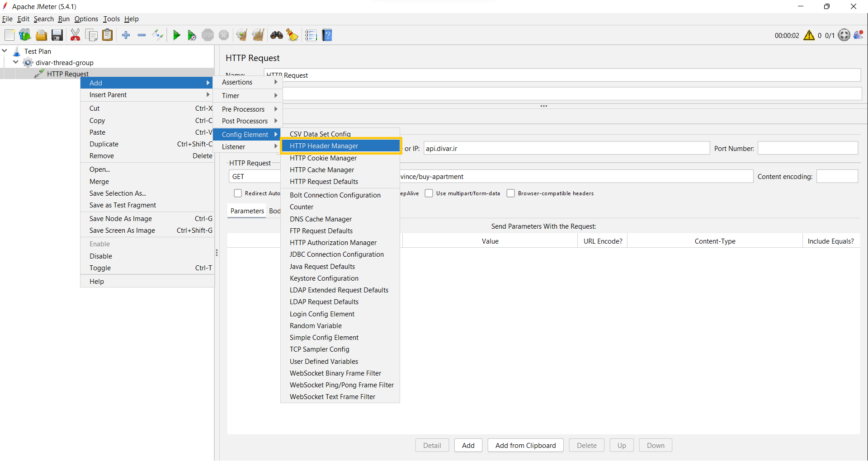868x461 pixels.
Task: Choose CSV Data Set Config item
Action: pyautogui.click(x=341, y=134)
